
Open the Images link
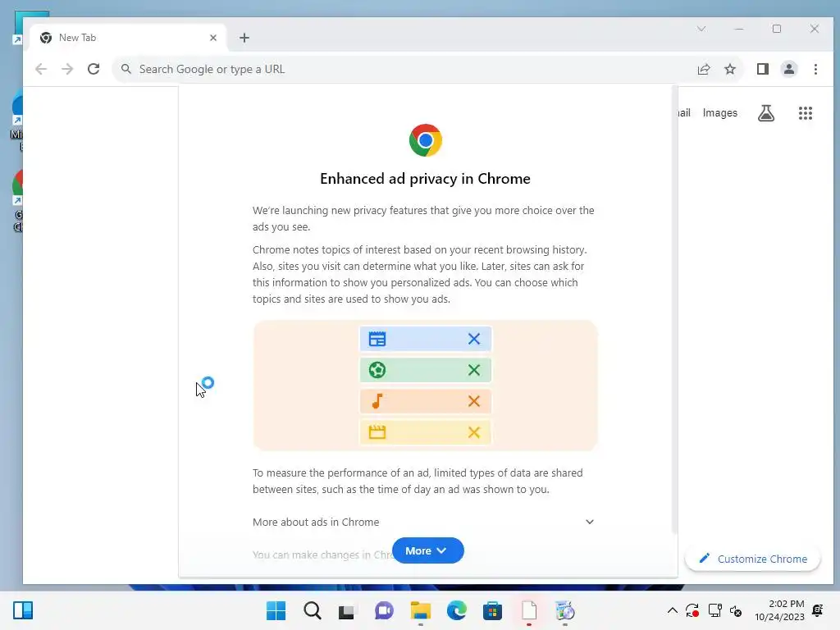[x=720, y=113]
